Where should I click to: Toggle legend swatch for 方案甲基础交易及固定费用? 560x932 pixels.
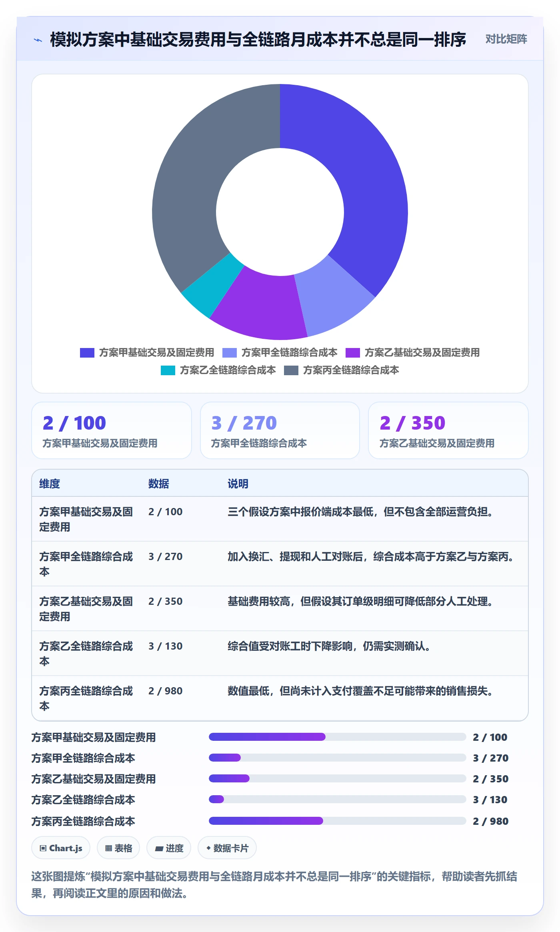point(87,352)
